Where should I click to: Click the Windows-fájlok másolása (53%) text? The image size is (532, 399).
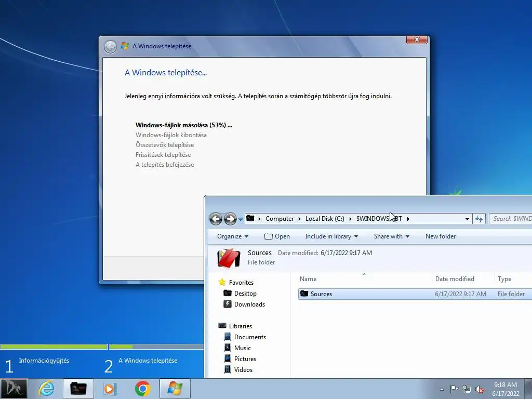[x=183, y=125]
